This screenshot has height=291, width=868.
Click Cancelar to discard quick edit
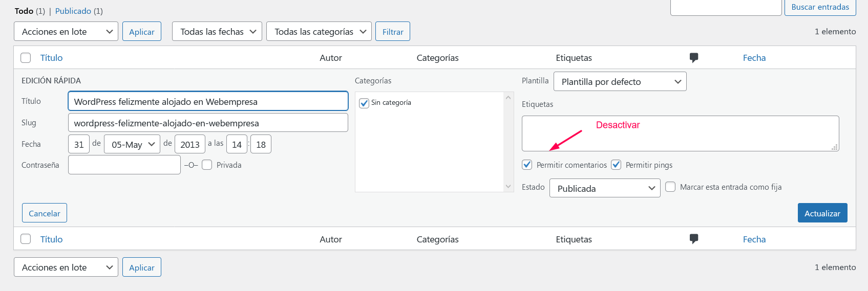[x=45, y=213]
